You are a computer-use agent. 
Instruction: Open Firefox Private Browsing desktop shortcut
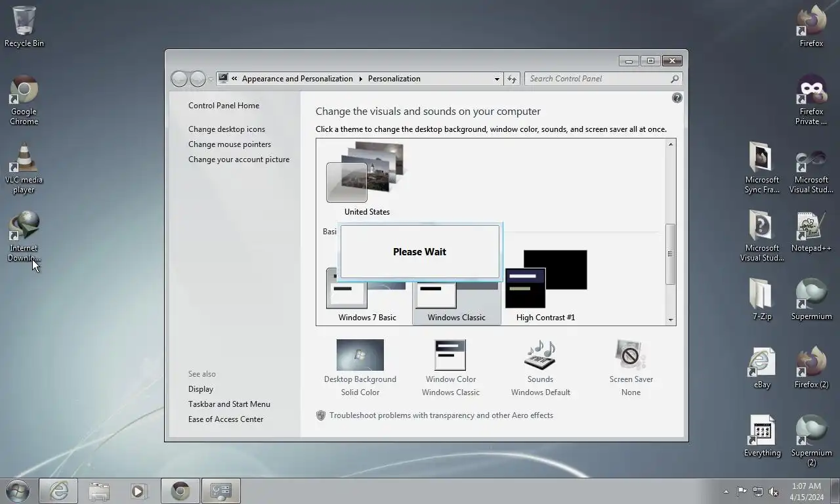pyautogui.click(x=811, y=100)
